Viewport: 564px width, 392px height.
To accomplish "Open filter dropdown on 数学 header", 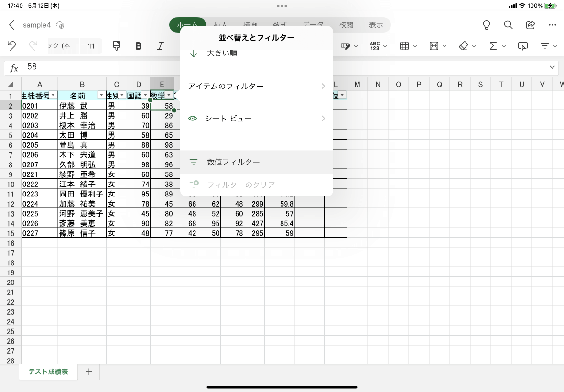I will (169, 95).
